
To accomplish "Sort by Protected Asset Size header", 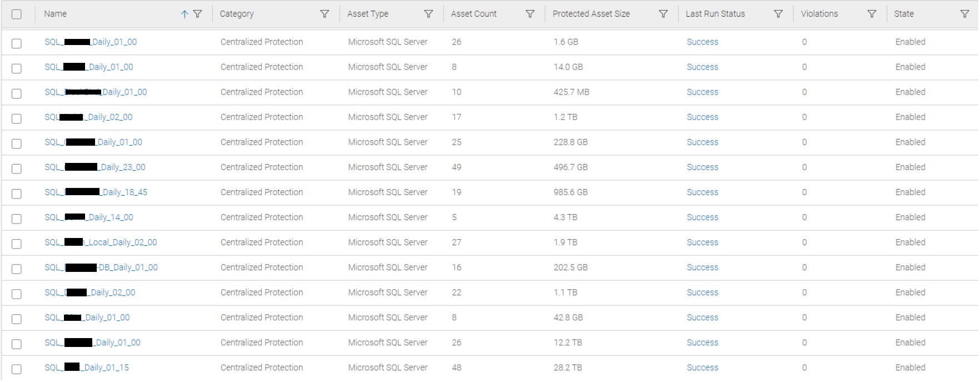I will (x=591, y=14).
